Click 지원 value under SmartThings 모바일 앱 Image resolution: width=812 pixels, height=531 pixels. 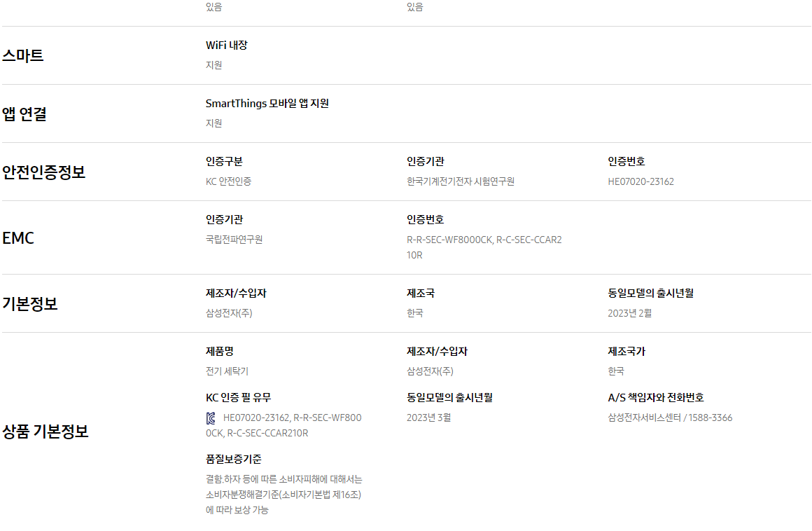[214, 123]
